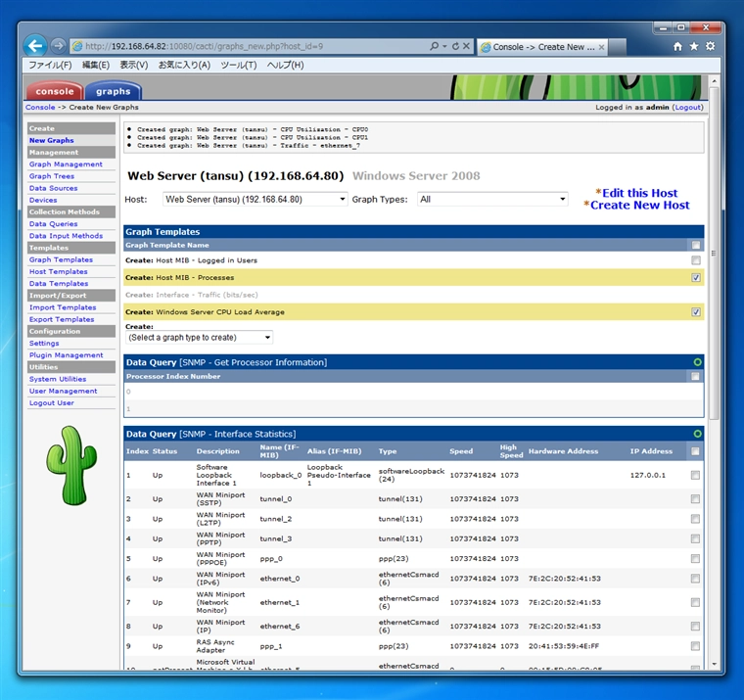Open the Host dropdown list
This screenshot has width=744, height=700.
coord(256,200)
